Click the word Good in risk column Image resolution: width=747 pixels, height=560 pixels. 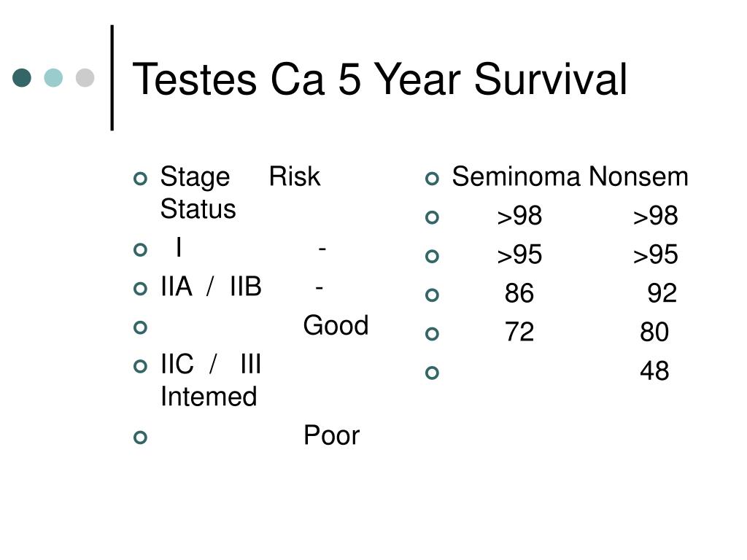[336, 325]
